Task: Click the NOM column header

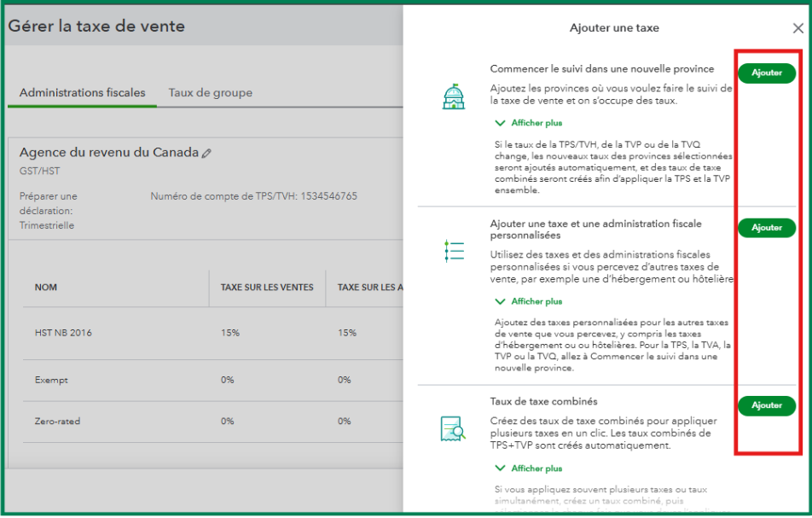Action: pyautogui.click(x=46, y=288)
